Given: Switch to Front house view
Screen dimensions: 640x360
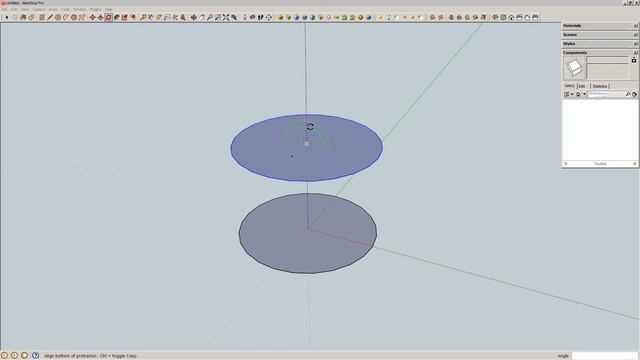Looking at the screenshot, I should point(511,17).
